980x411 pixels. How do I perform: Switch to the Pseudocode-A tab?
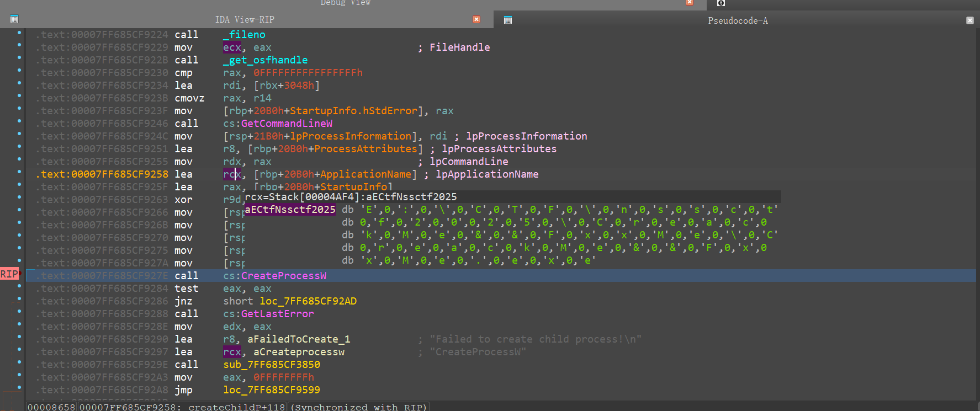pos(738,20)
